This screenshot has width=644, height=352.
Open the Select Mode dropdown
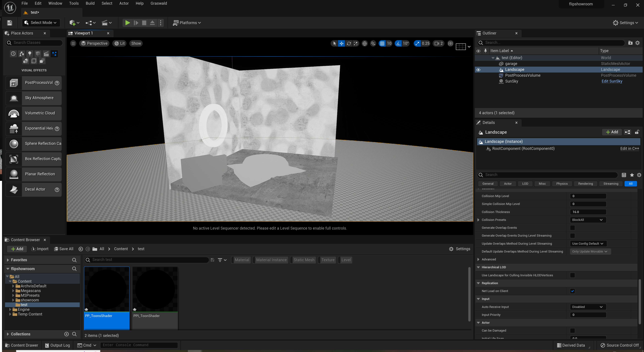[41, 23]
